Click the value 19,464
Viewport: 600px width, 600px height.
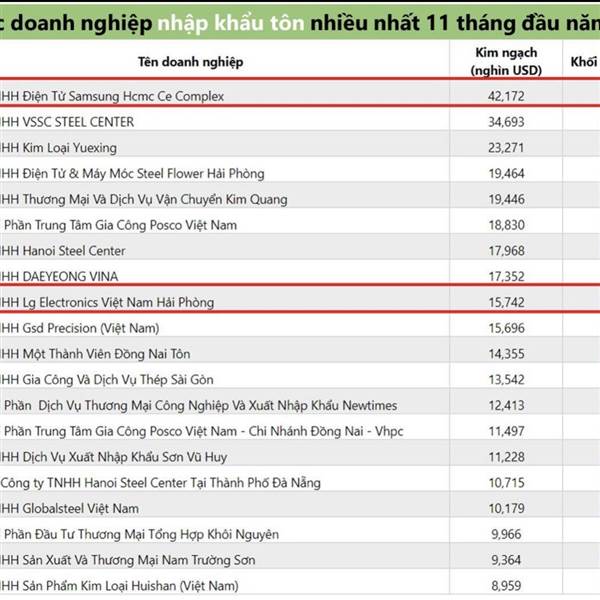[506, 174]
